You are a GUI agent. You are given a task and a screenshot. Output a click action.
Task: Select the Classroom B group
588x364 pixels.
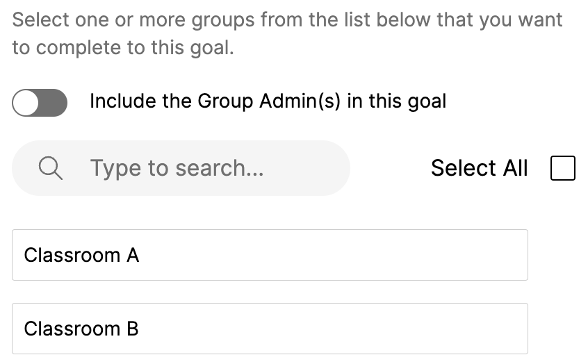coord(270,329)
